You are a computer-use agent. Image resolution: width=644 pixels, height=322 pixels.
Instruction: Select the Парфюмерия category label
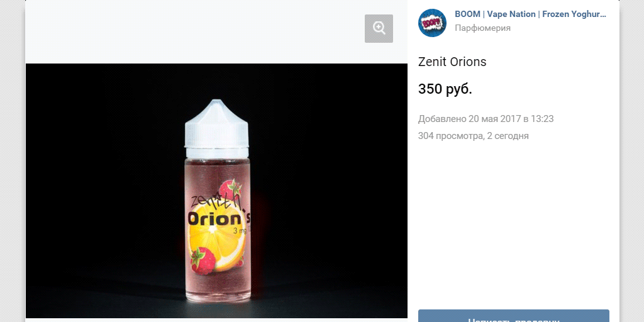482,28
